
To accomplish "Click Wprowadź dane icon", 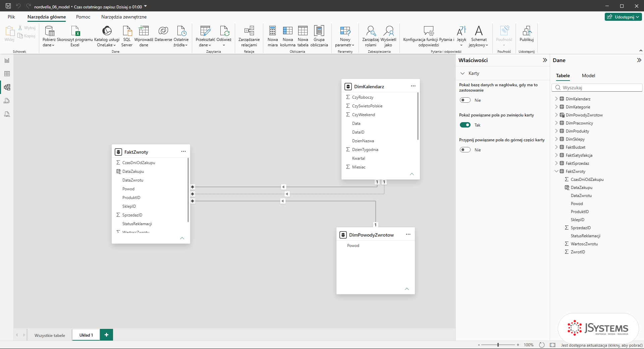I will pos(144,31).
